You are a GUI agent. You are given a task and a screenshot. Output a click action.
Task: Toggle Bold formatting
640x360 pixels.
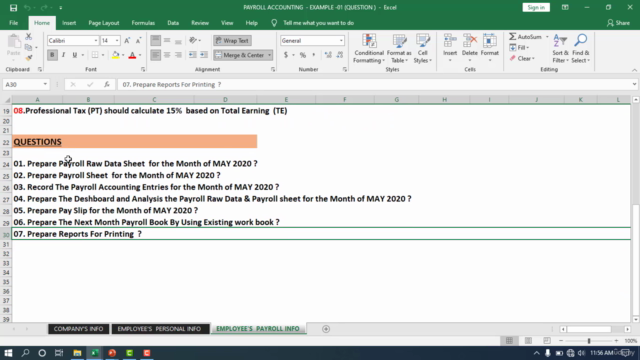tap(52, 55)
